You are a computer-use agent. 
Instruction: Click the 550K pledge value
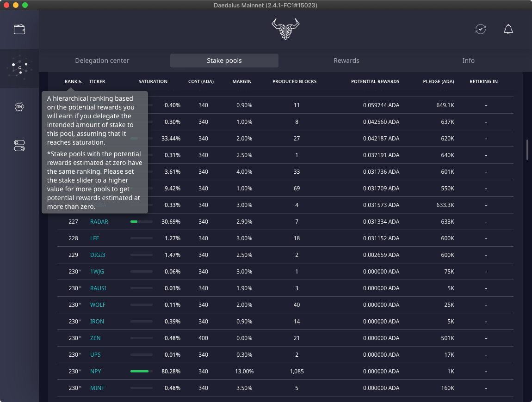[x=447, y=189]
